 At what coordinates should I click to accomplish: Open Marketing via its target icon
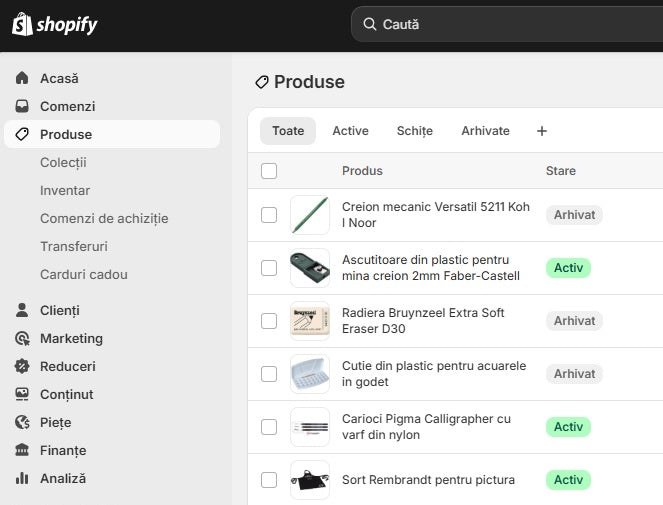[22, 338]
